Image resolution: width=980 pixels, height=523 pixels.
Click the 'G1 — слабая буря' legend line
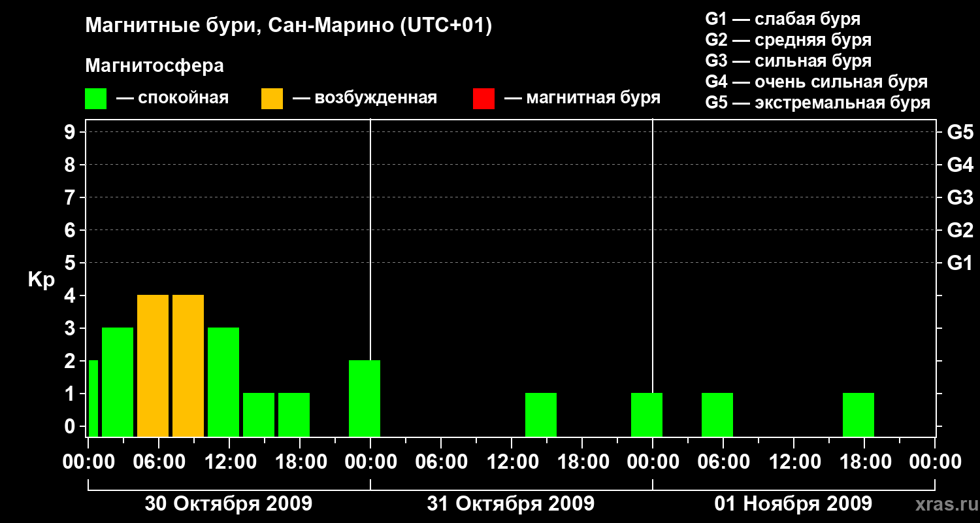coord(783,19)
